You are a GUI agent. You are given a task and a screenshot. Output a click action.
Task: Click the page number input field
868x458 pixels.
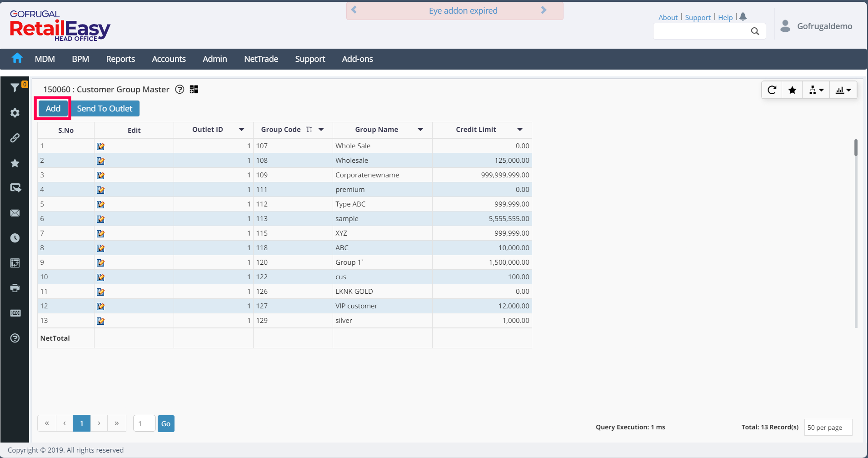click(145, 424)
